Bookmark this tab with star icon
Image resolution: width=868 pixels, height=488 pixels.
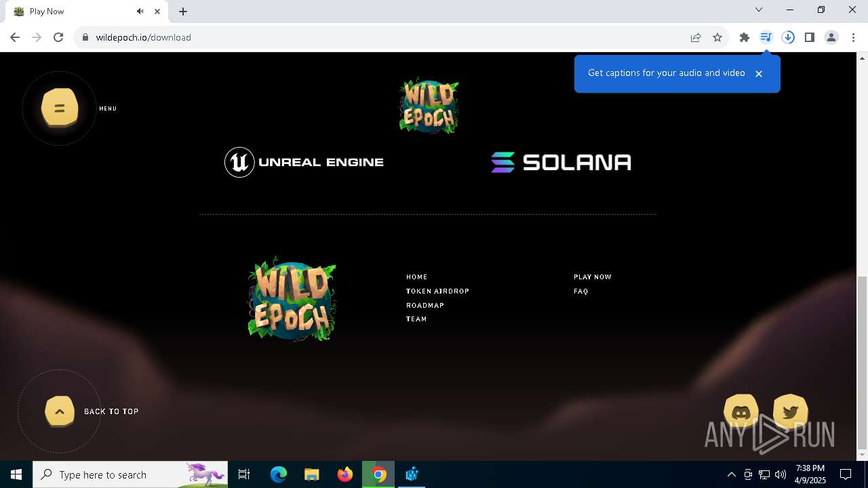click(x=717, y=37)
